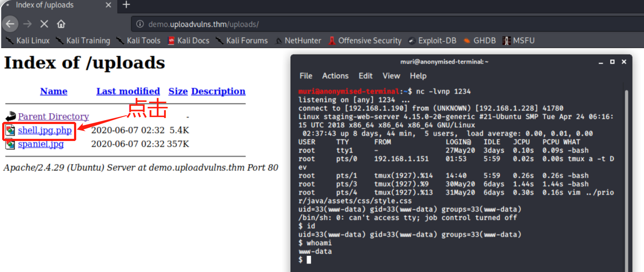Open terminal File menu
The height and width of the screenshot is (272, 644).
point(306,76)
